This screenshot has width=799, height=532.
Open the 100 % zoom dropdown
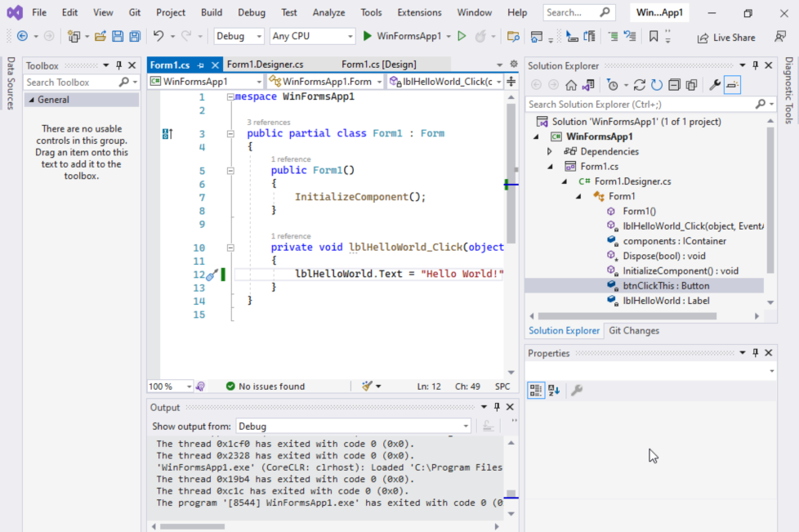(170, 387)
